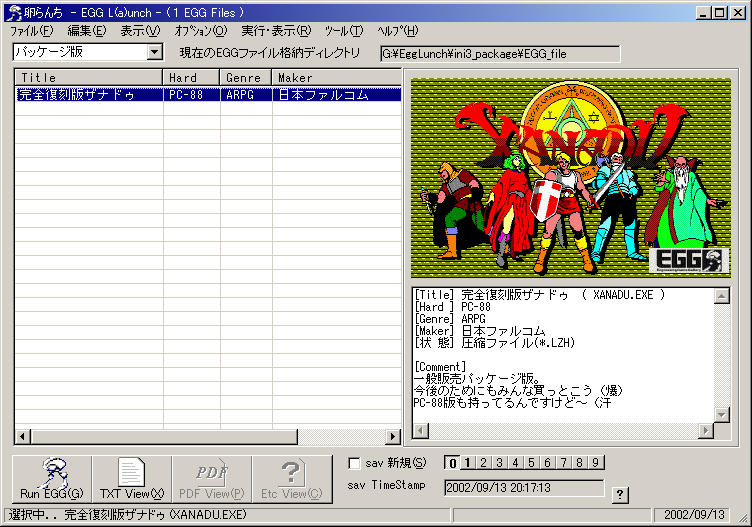Click the [Comment] text in info panel
The image size is (752, 527).
[x=440, y=367]
